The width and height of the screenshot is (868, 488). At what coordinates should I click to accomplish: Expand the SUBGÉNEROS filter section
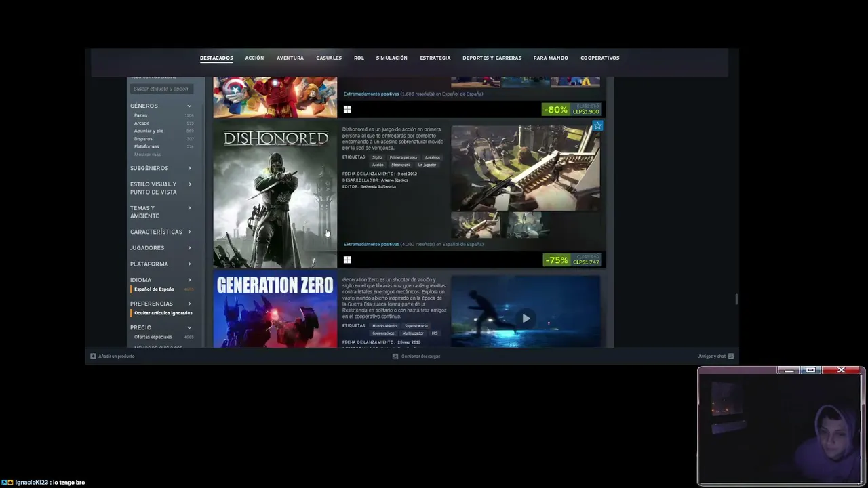tap(189, 168)
